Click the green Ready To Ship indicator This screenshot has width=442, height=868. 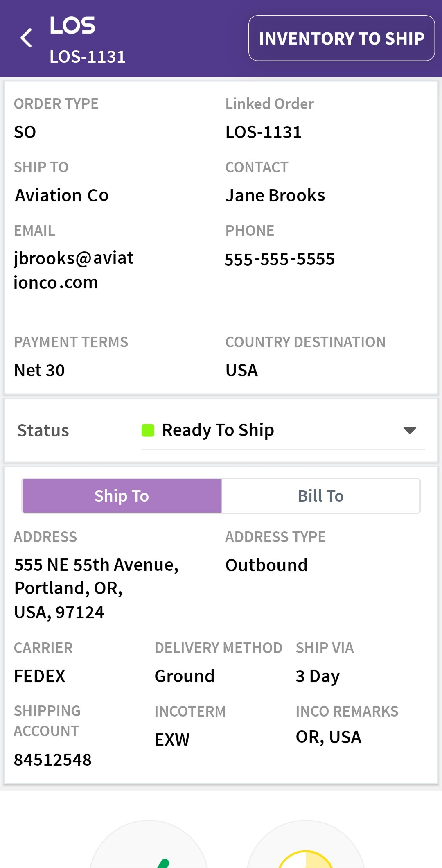click(148, 430)
